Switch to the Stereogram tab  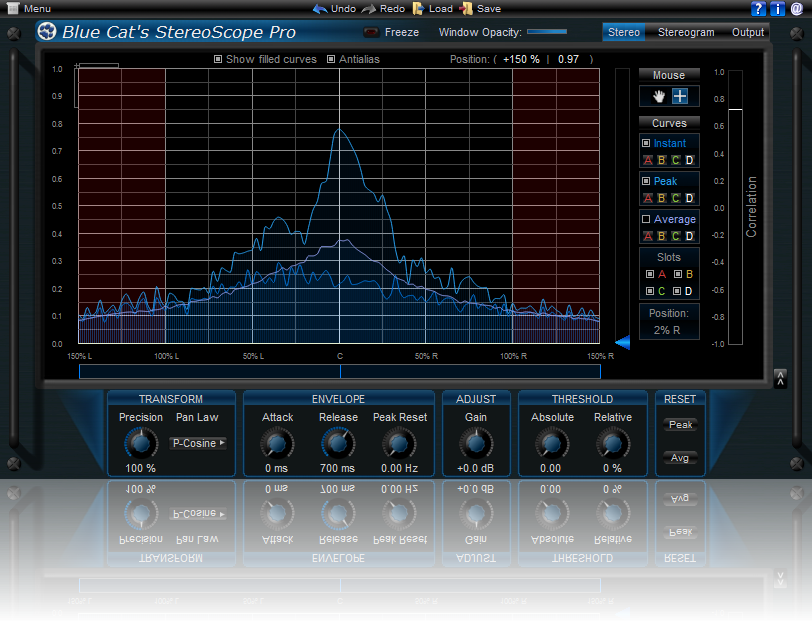(686, 32)
